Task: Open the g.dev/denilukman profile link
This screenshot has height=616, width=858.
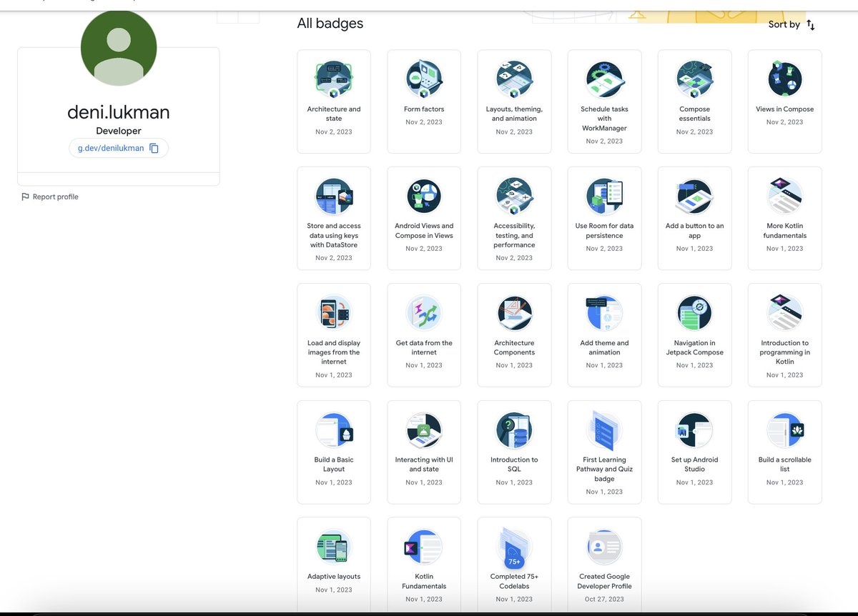Action: 111,148
